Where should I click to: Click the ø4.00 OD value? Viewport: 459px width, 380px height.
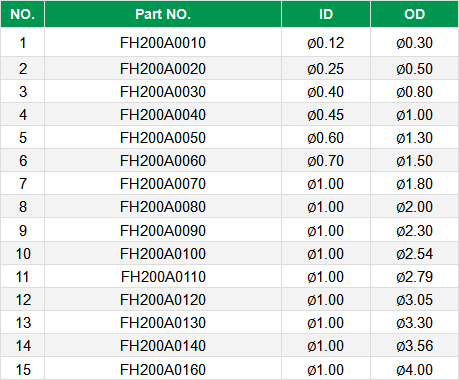(x=414, y=370)
